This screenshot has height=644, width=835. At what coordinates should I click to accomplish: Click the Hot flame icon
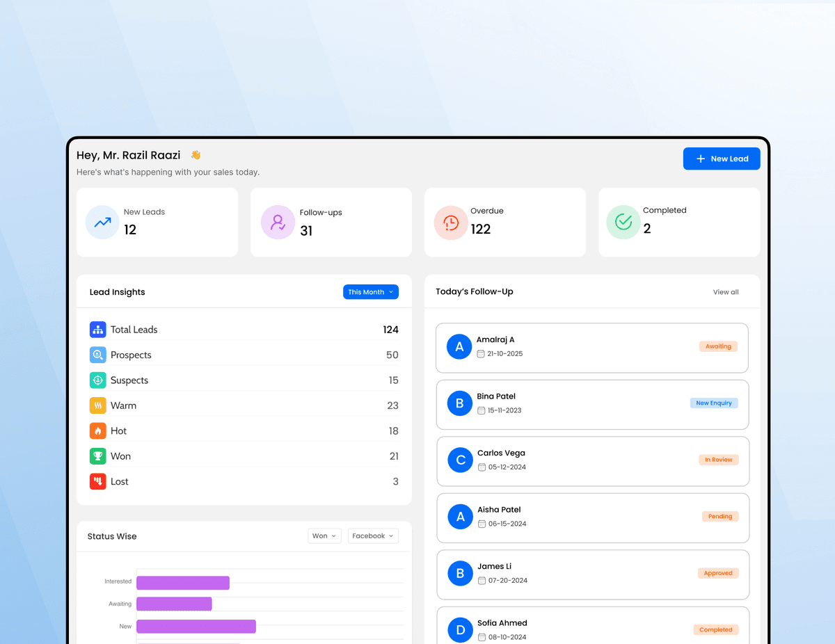pos(98,430)
